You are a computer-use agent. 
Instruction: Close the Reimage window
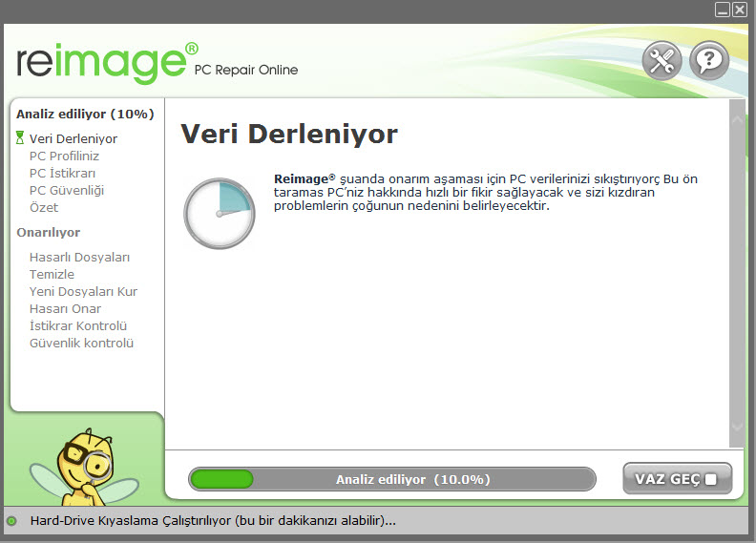pyautogui.click(x=740, y=10)
